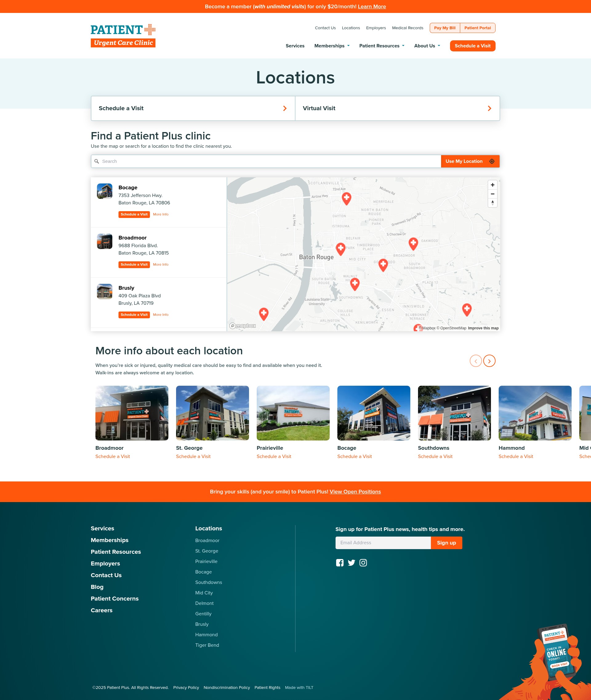This screenshot has height=700, width=591.
Task: Click the Brusly clinic thumbnail in list
Action: coord(105,292)
